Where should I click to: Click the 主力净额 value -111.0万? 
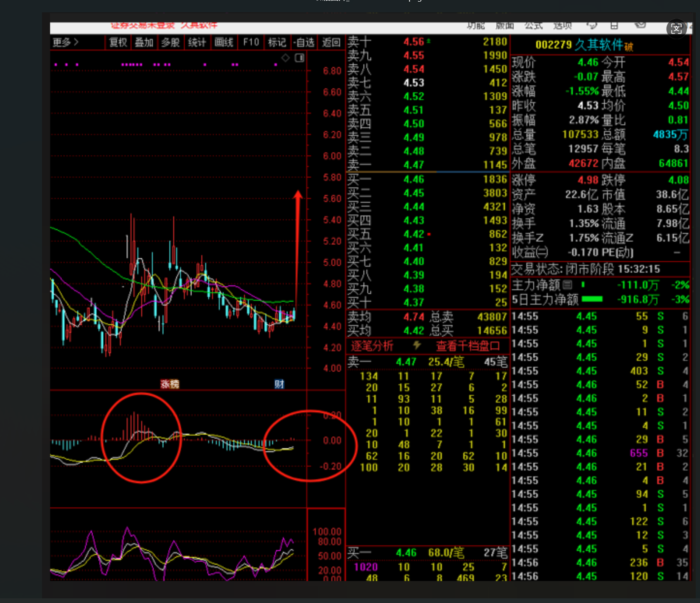(638, 285)
